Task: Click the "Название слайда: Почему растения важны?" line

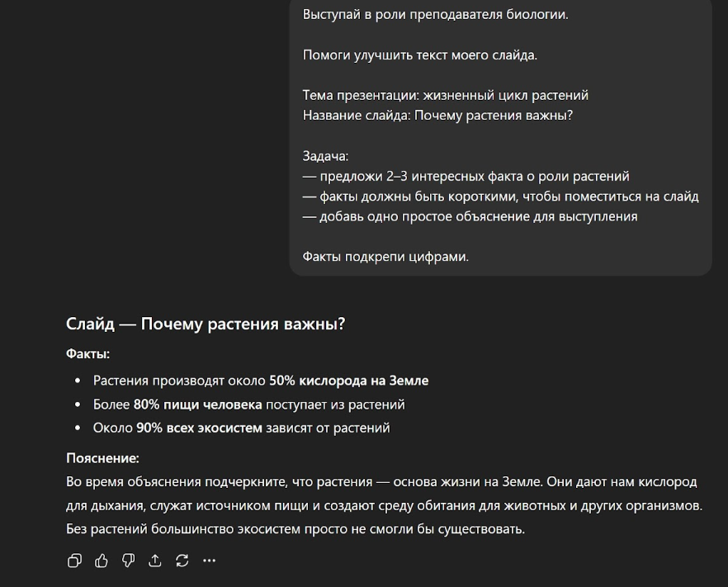Action: (437, 115)
